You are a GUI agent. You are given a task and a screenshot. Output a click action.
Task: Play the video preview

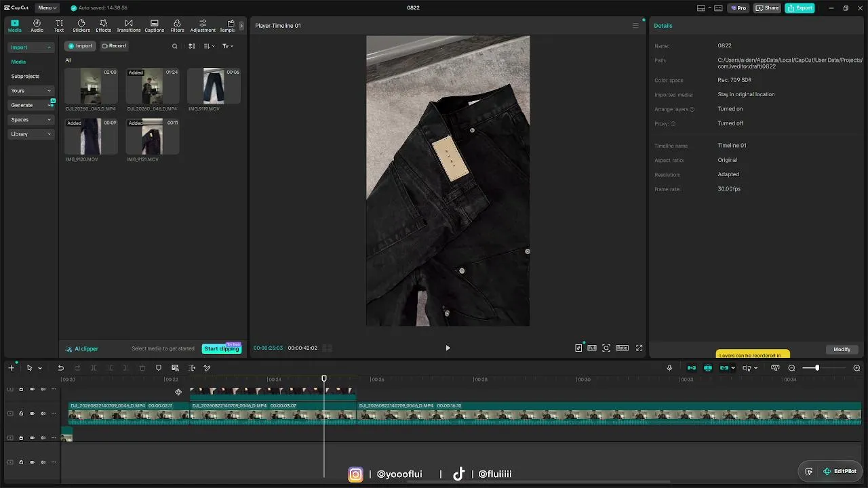448,348
